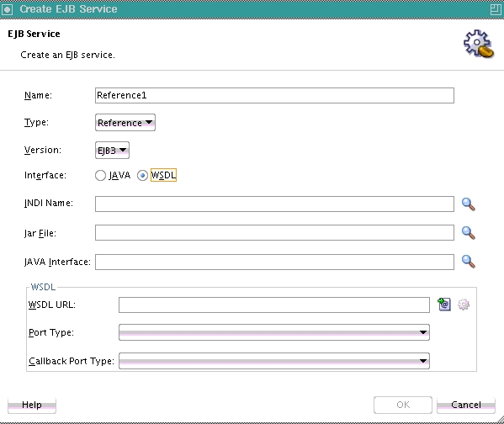The image size is (504, 424).
Task: Expand the Callback Port Type dropdown
Action: pyautogui.click(x=274, y=361)
